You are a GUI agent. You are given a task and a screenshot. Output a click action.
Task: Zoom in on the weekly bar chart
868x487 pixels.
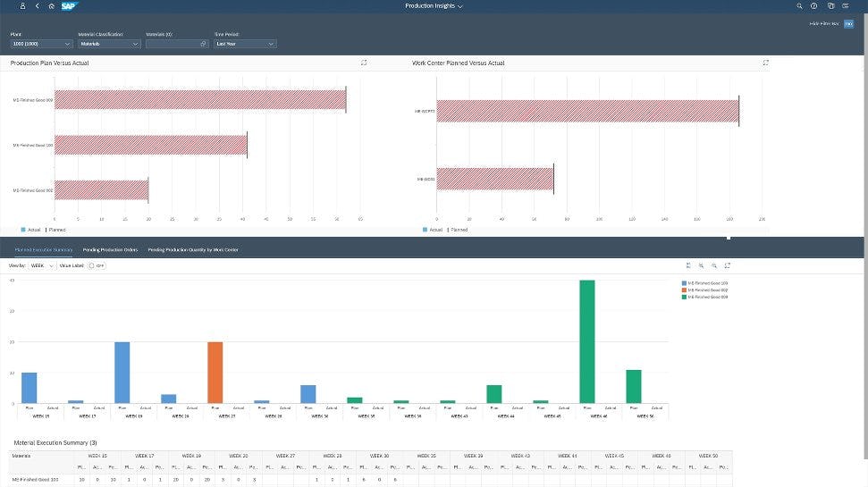pos(702,265)
